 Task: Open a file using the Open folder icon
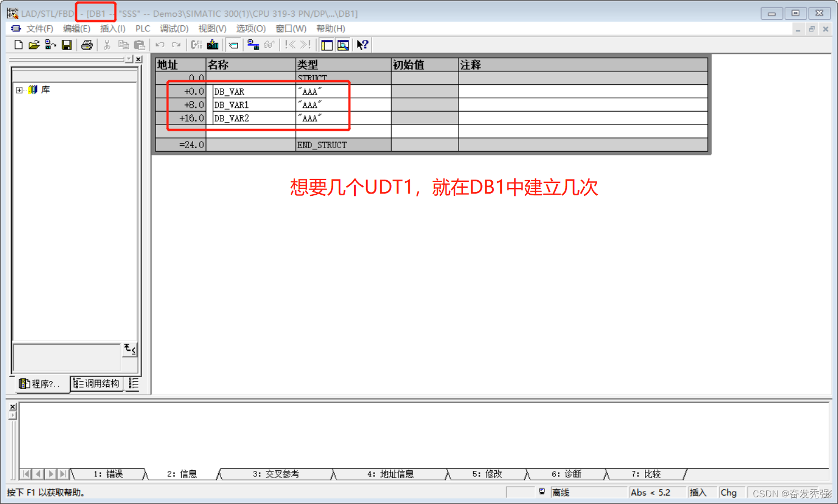click(x=33, y=44)
